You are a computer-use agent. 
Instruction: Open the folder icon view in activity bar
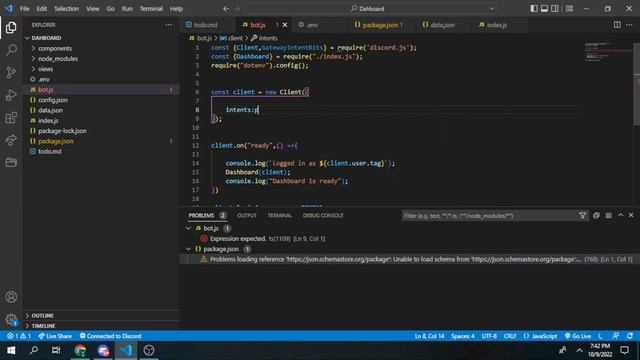pyautogui.click(x=11, y=162)
